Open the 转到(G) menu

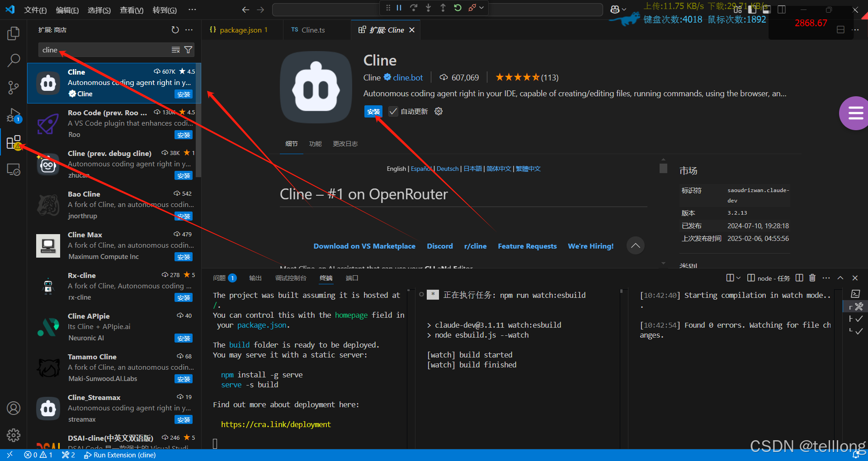tap(165, 10)
